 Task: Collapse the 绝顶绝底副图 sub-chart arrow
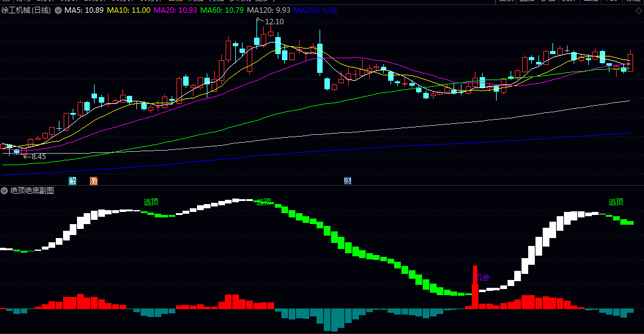pyautogui.click(x=4, y=191)
